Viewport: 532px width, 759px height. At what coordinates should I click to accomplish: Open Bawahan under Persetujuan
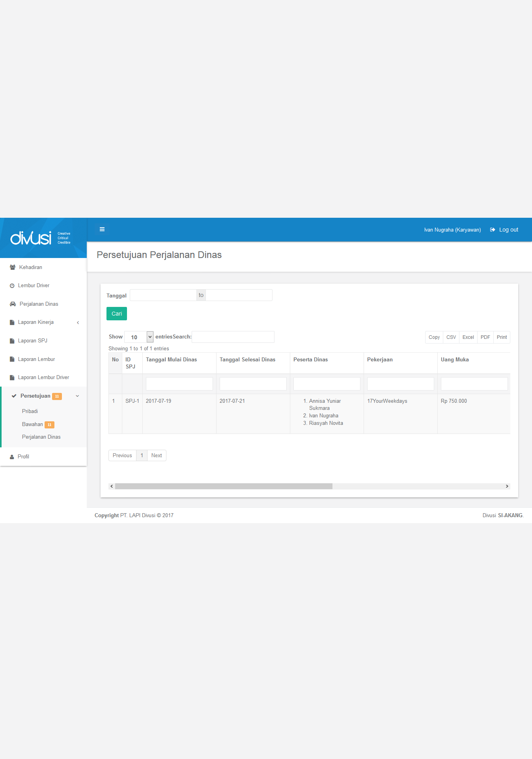coord(33,424)
